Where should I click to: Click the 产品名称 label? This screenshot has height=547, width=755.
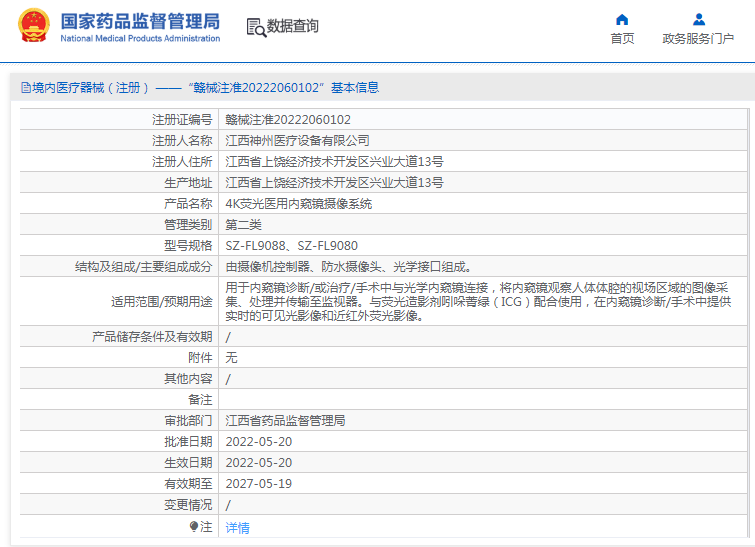tap(188, 204)
